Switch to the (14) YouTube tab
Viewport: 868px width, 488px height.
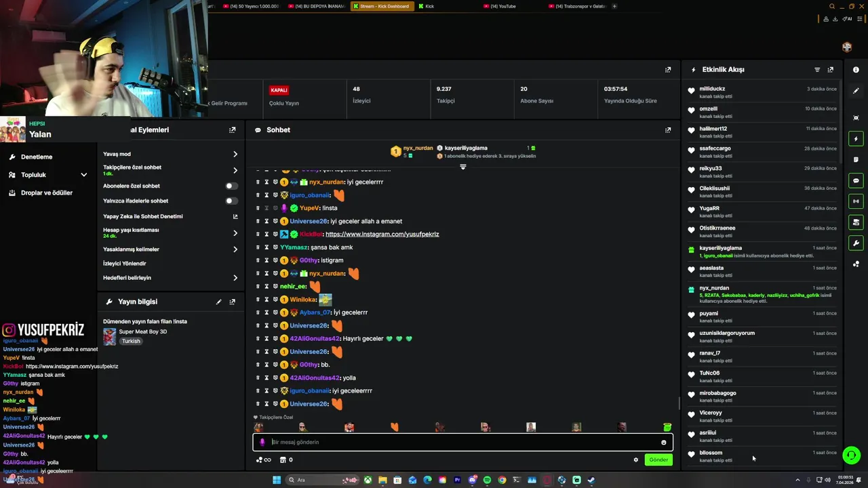502,6
